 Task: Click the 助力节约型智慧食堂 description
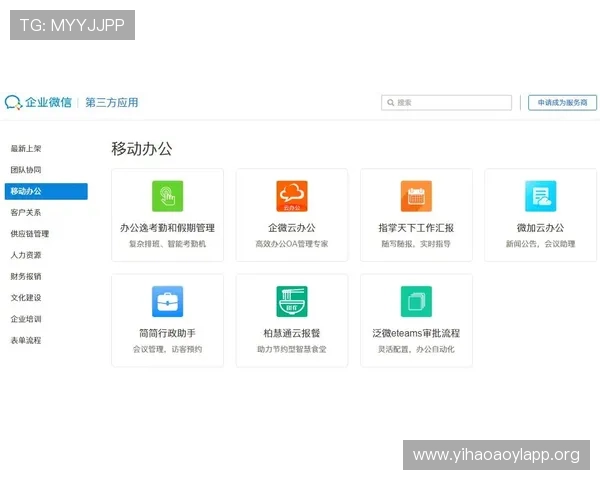coord(292,349)
